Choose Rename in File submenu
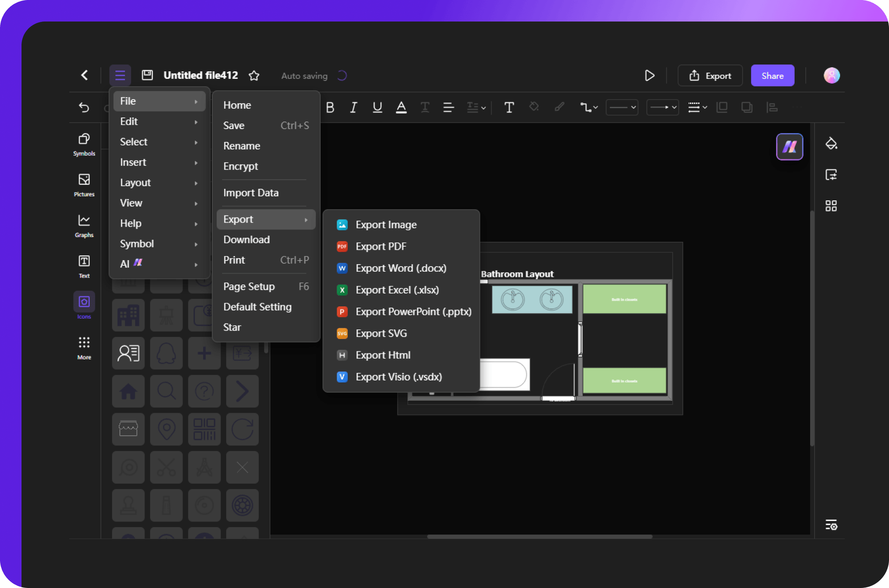 pyautogui.click(x=266, y=146)
